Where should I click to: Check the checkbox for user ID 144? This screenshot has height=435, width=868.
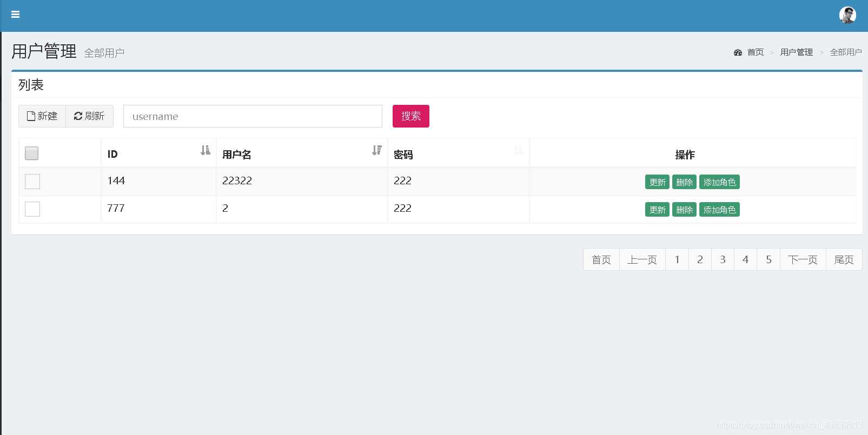point(32,182)
